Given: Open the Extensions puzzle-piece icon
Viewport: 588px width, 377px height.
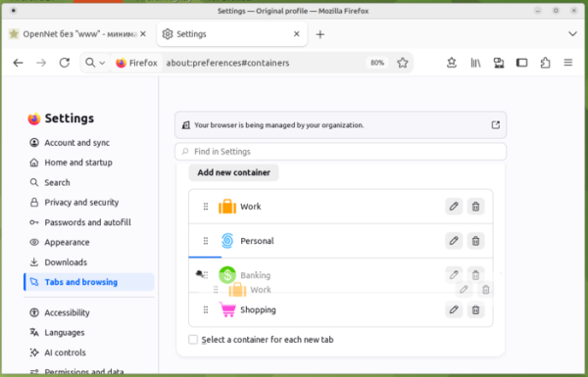Looking at the screenshot, I should pyautogui.click(x=545, y=63).
